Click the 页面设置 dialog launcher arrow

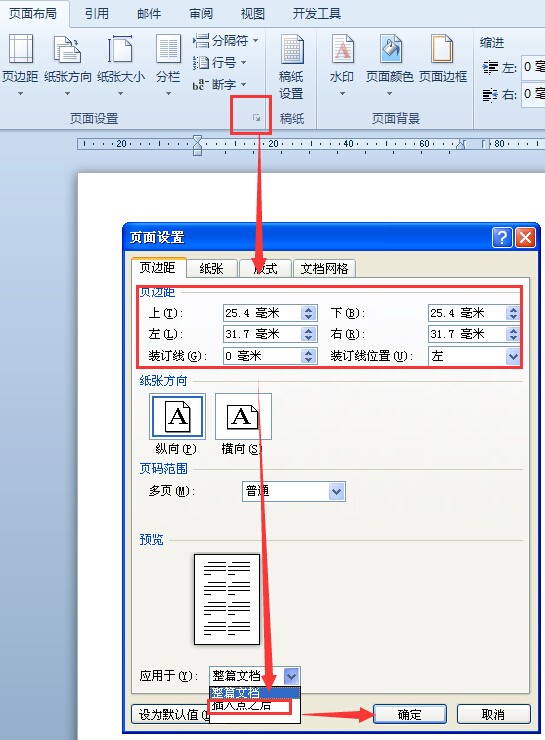click(x=256, y=118)
